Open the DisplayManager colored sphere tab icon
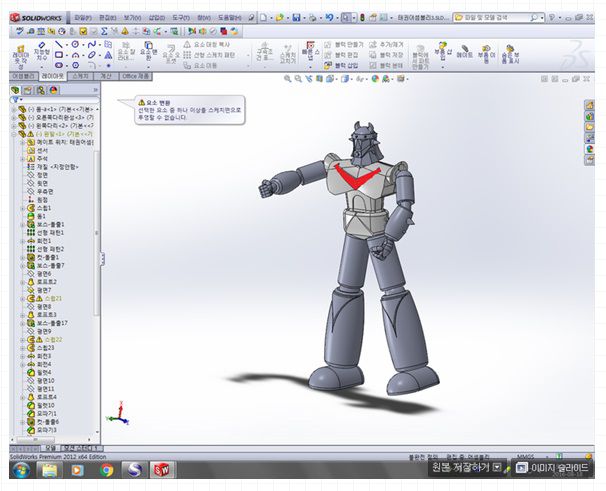 tap(54, 90)
